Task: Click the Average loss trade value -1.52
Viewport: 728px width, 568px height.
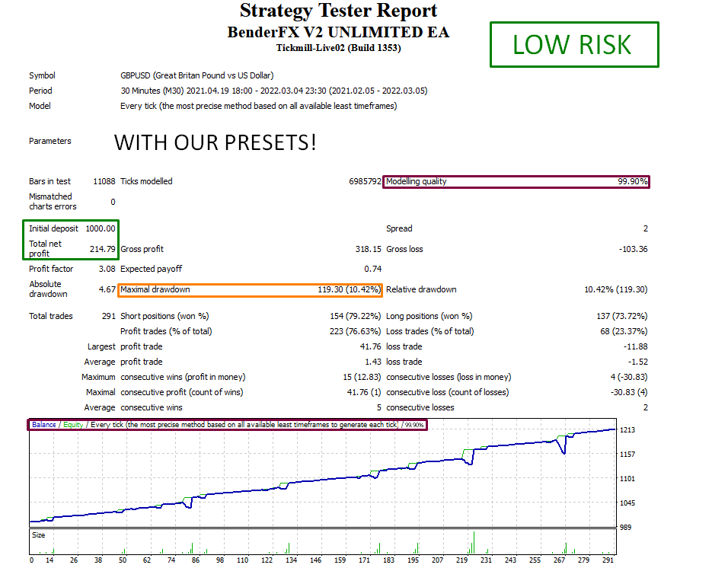Action: pos(638,362)
